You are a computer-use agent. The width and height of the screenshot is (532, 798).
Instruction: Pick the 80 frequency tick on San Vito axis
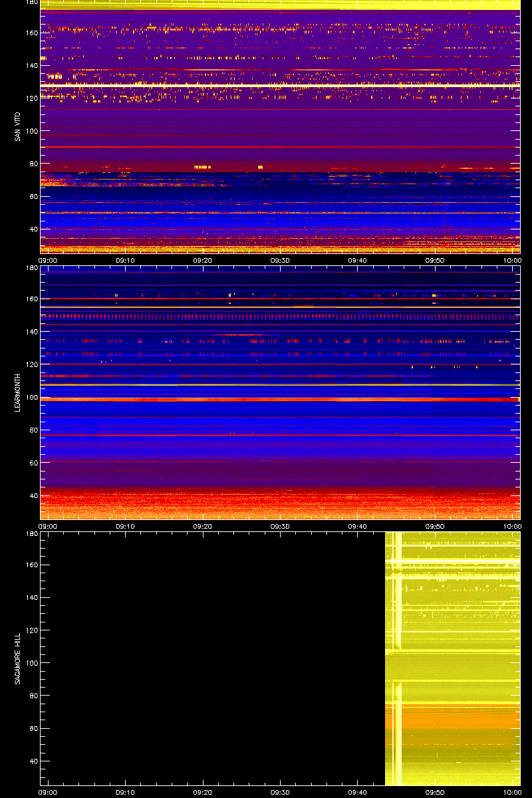click(x=33, y=164)
